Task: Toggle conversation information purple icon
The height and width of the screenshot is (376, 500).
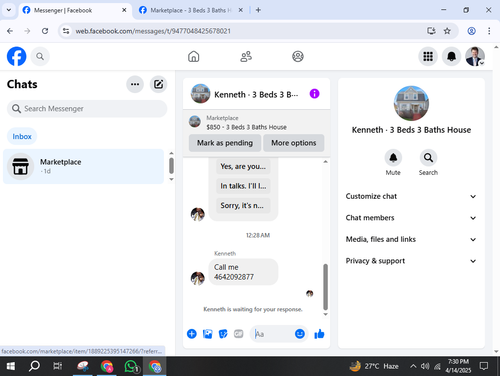Action: (314, 94)
